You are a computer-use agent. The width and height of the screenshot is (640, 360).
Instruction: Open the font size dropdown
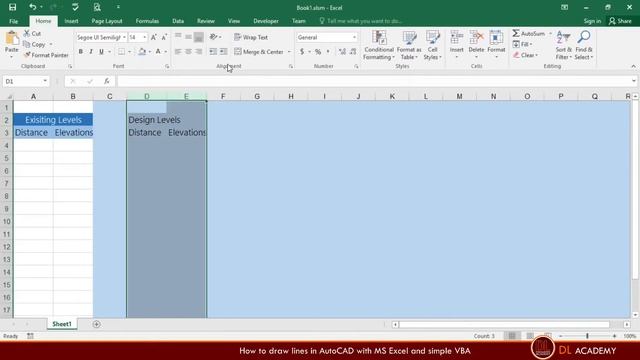pyautogui.click(x=144, y=37)
